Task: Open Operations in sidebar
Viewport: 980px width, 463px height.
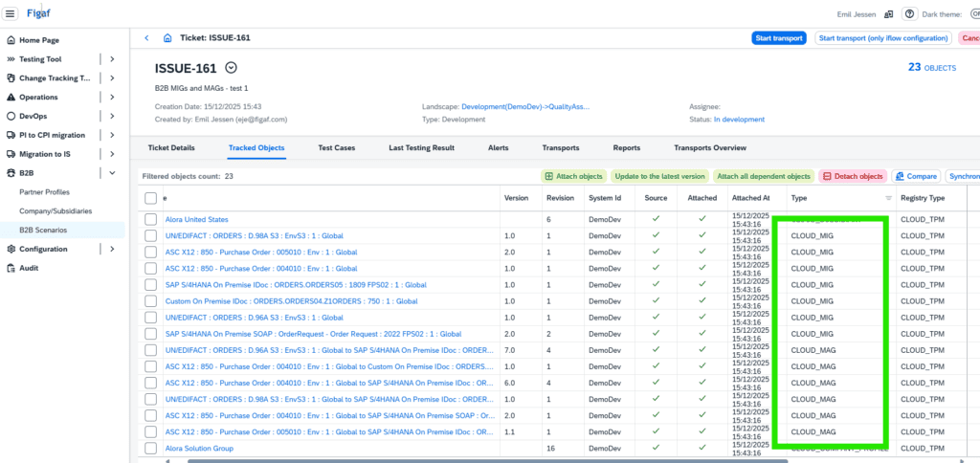Action: (x=38, y=98)
